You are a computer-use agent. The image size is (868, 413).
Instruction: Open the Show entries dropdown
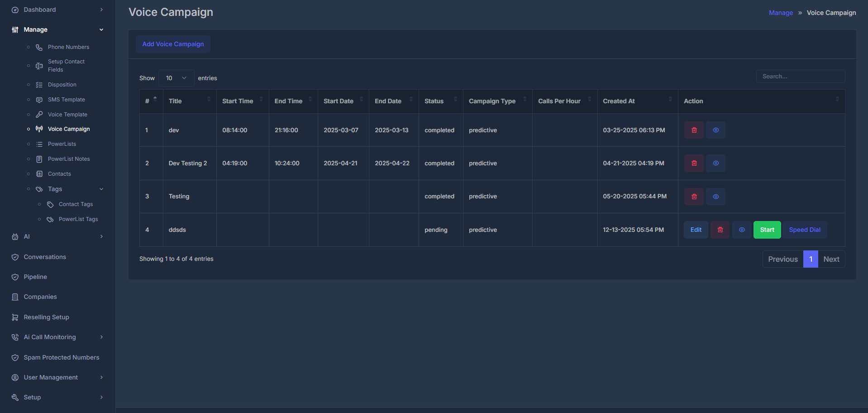(x=176, y=78)
